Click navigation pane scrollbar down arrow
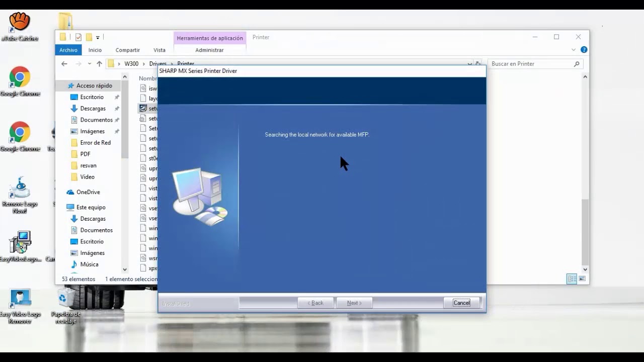The width and height of the screenshot is (644, 362). click(125, 270)
